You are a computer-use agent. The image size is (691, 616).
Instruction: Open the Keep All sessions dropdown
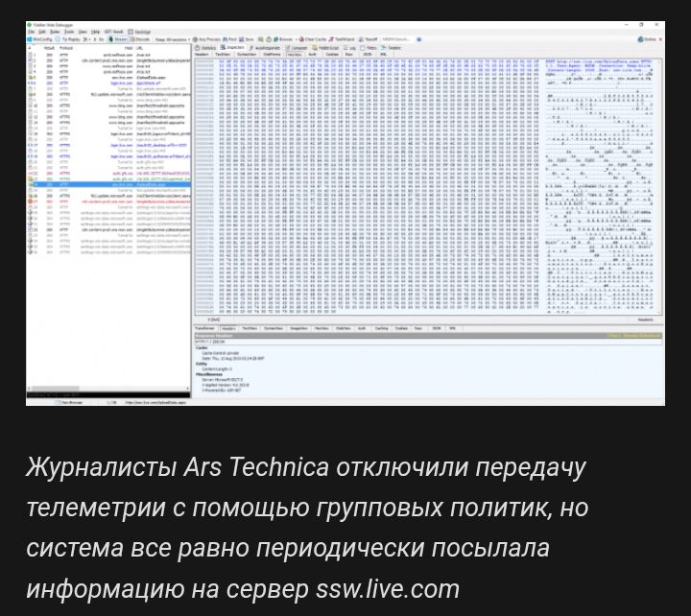[x=173, y=39]
